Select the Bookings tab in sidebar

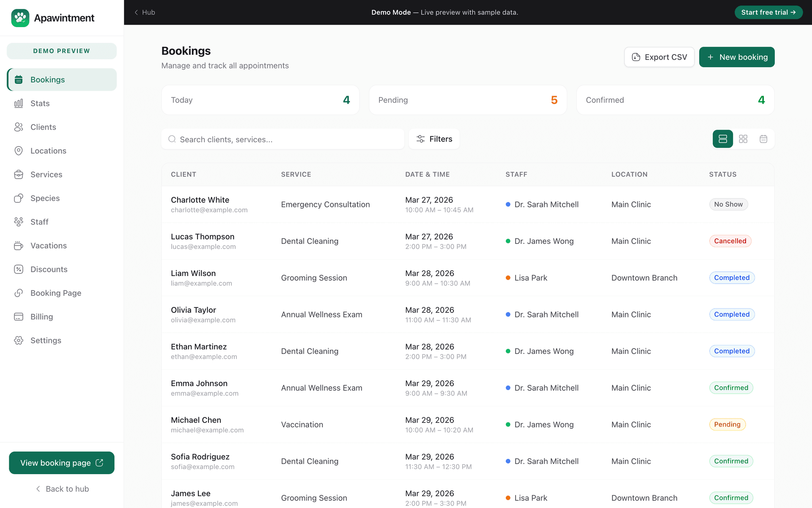[47, 80]
